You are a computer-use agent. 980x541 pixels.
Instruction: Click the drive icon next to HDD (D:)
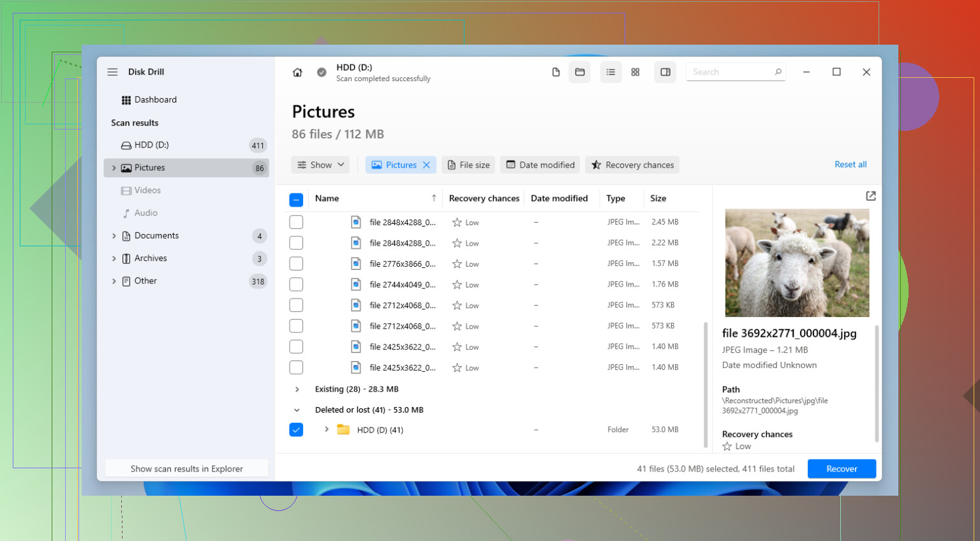coord(126,145)
